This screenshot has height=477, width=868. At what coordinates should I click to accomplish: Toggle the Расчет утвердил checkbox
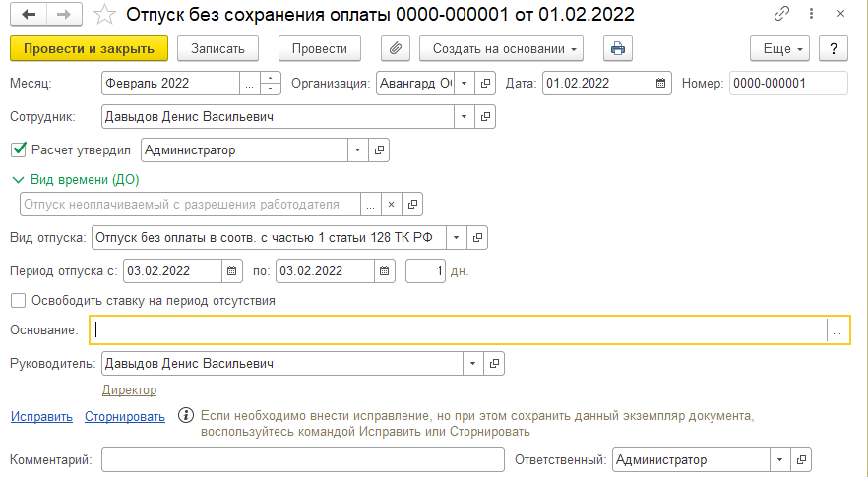pos(18,149)
